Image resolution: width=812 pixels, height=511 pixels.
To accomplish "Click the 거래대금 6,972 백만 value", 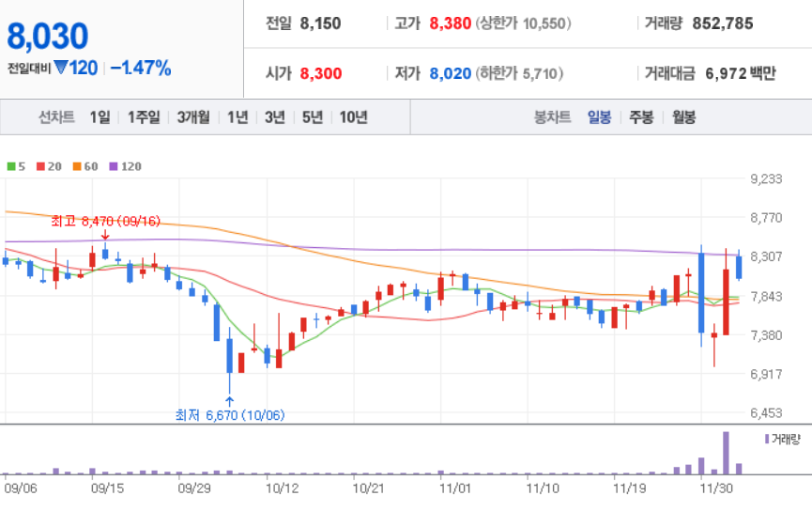I will pyautogui.click(x=741, y=73).
